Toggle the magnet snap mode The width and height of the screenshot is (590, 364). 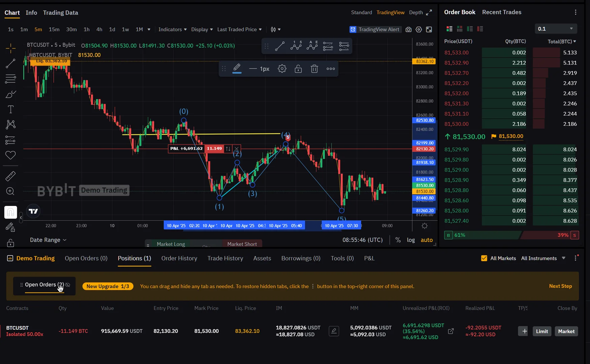[10, 212]
